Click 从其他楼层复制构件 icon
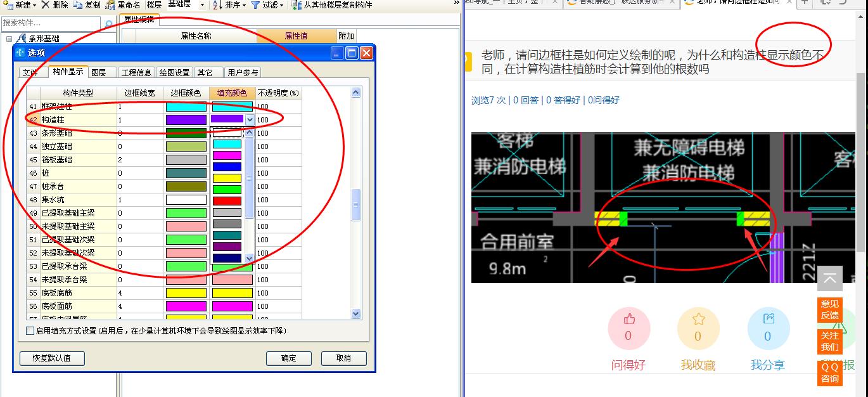 coord(297,4)
